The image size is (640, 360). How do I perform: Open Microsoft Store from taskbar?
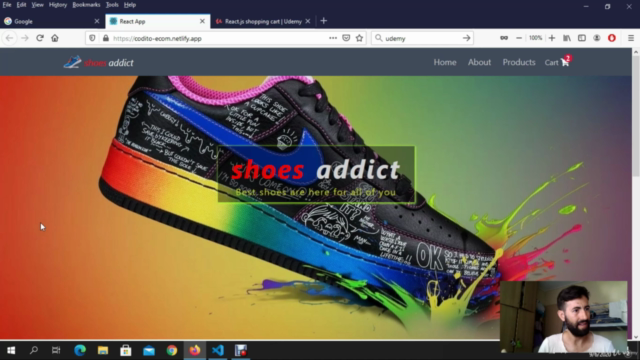[126, 350]
